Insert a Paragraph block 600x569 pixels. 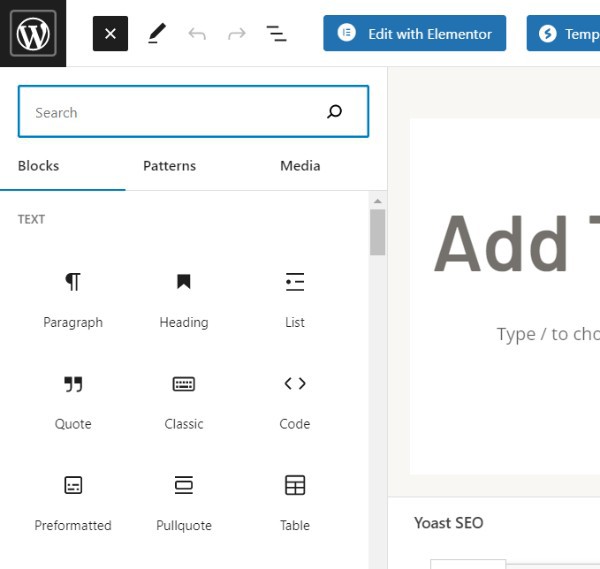coord(73,301)
